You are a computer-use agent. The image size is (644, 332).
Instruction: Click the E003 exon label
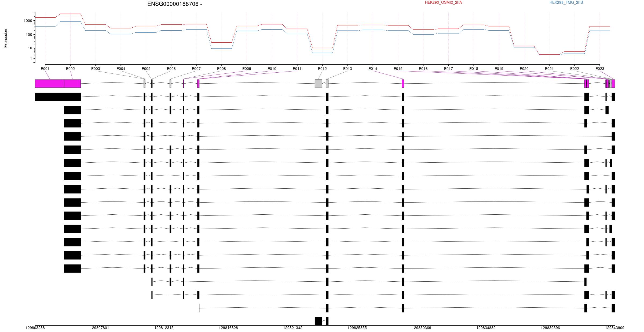[96, 69]
